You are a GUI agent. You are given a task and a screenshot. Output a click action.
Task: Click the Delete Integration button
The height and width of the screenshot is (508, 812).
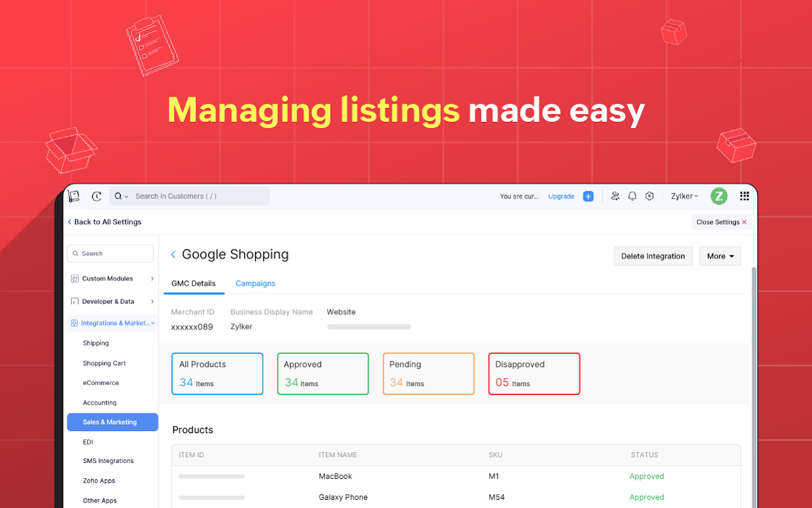(x=653, y=257)
